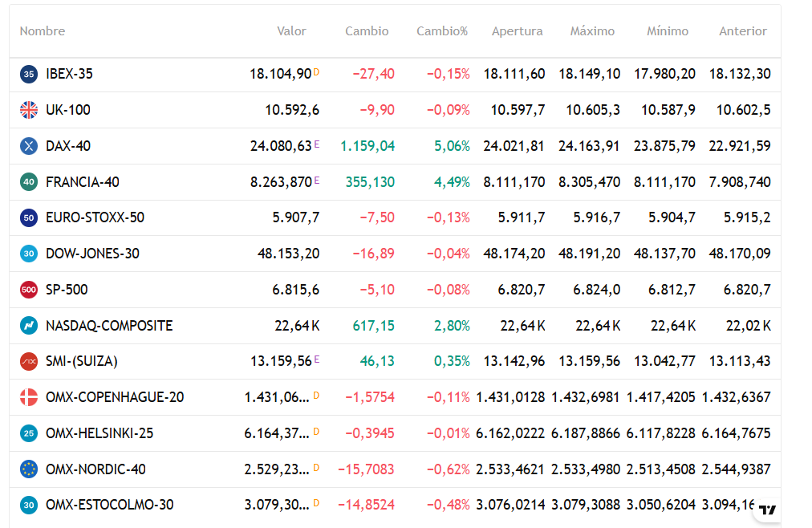Click the E marker beside the DAX-40 value
The width and height of the screenshot is (812, 528).
pyautogui.click(x=317, y=144)
